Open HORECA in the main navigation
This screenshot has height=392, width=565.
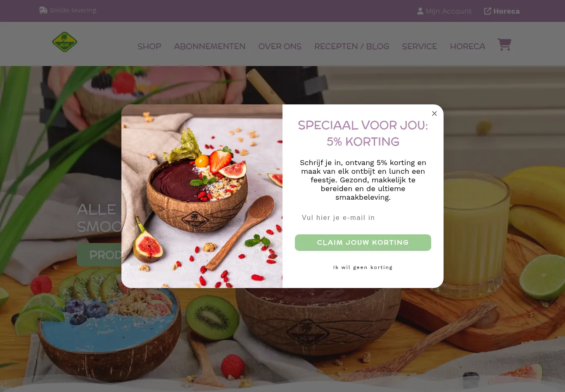tap(467, 47)
